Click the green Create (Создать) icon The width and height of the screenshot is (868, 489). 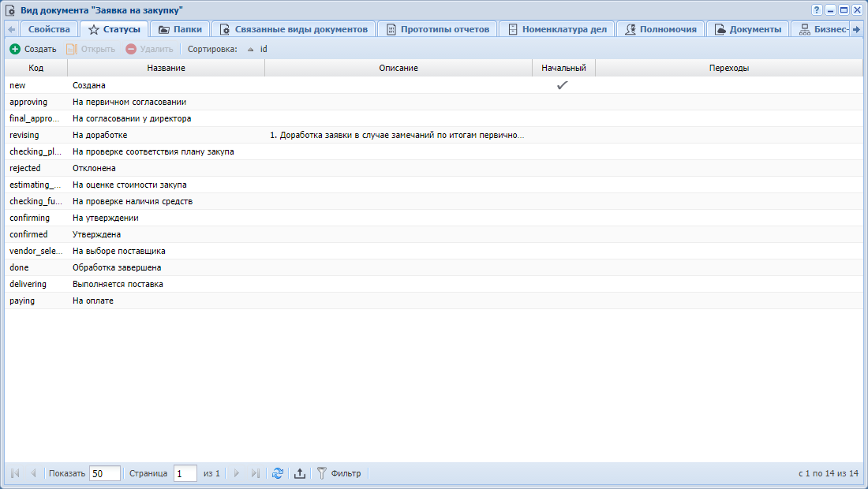click(x=15, y=49)
